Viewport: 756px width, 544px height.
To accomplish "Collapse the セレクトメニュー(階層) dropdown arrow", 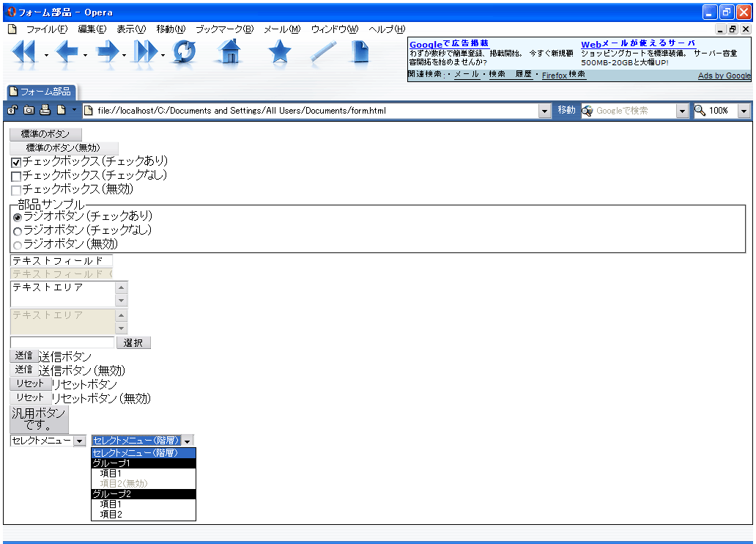I will point(188,441).
